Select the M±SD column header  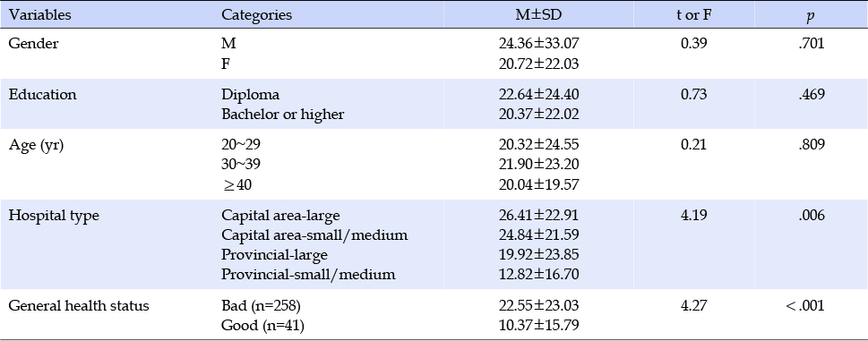pos(538,15)
